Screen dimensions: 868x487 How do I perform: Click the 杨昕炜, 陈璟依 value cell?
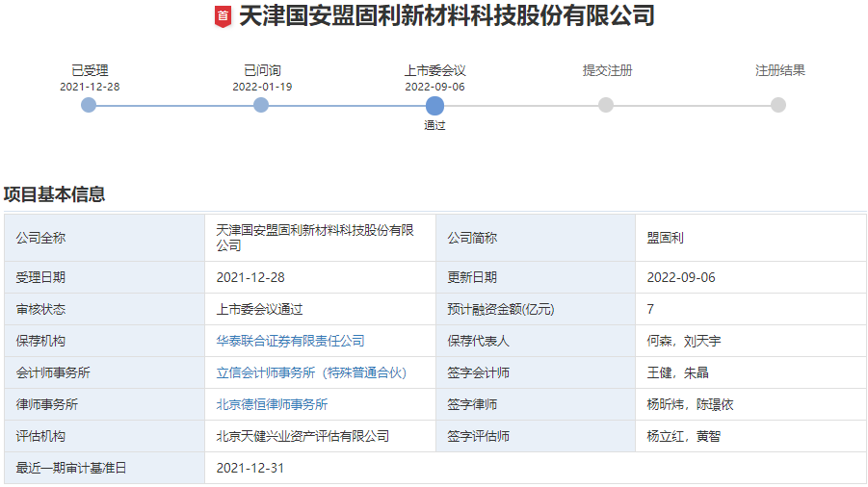point(751,404)
